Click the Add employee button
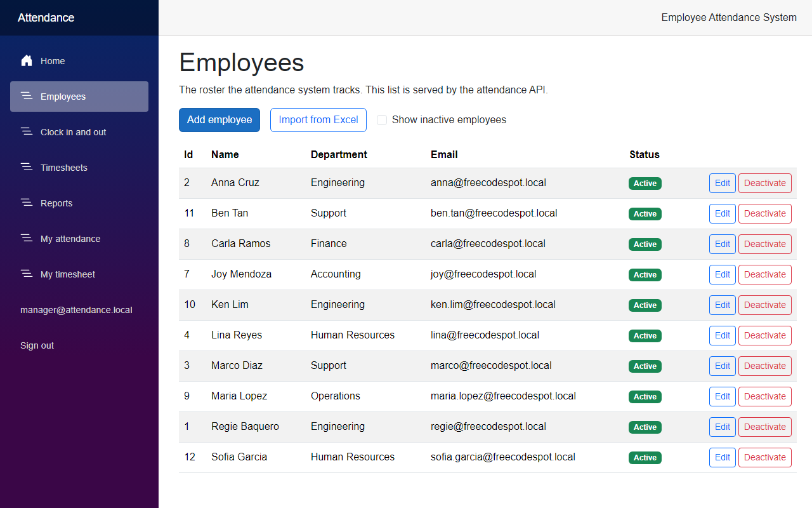This screenshot has width=812, height=508. click(219, 120)
